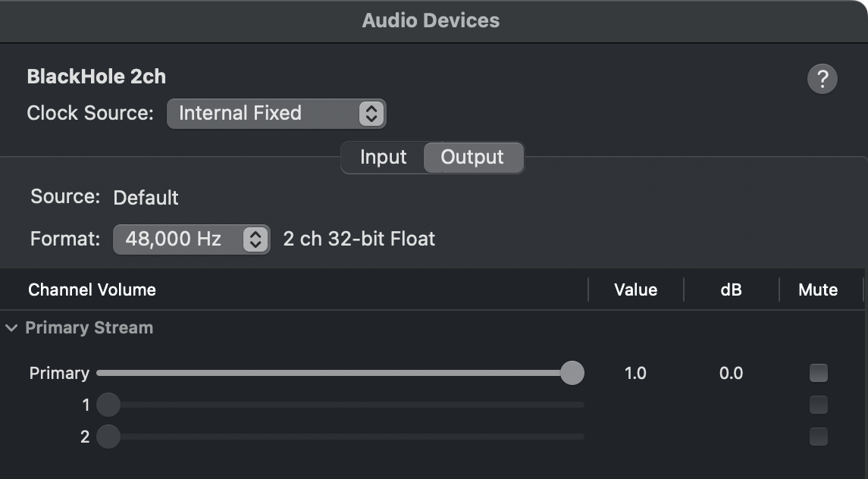Toggle mute checkbox for channel 1
This screenshot has width=868, height=479.
(x=818, y=405)
